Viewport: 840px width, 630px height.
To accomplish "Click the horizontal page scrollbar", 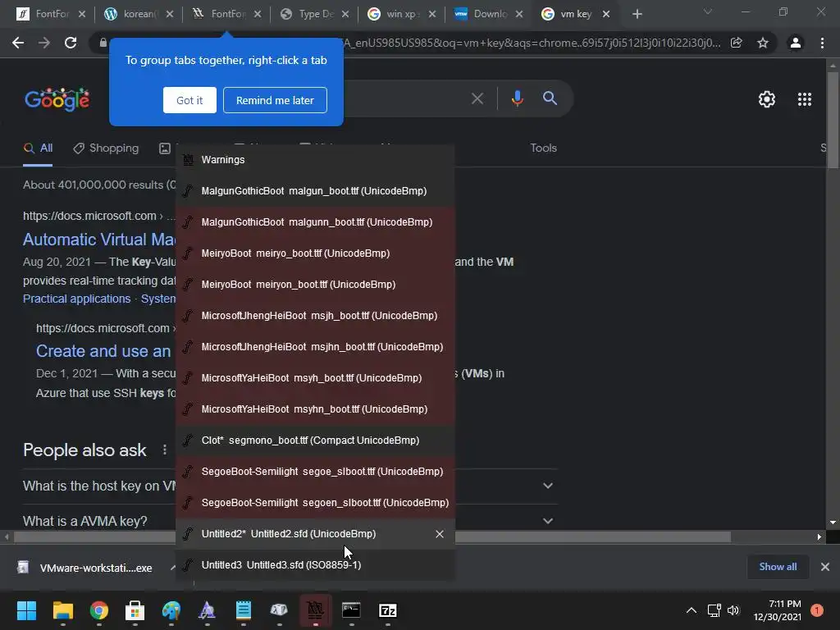I will click(x=372, y=536).
